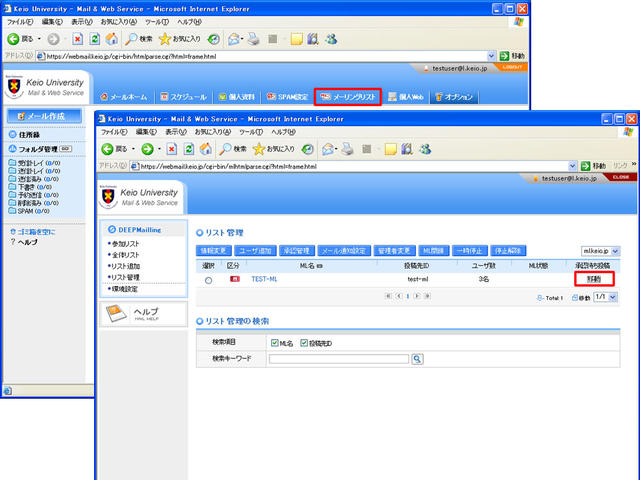Screen dimensions: 640x480
Task: Select リスト管理 in the DEEPMailling sidebar
Action: point(130,278)
